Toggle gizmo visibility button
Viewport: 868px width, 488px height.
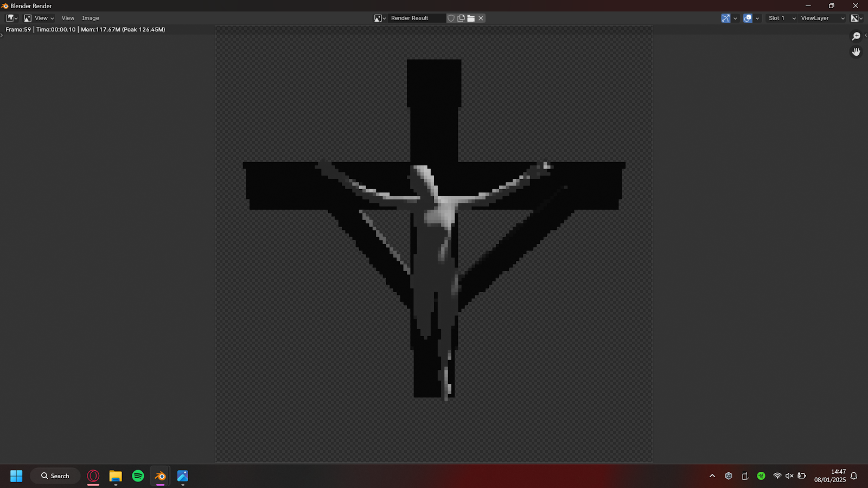point(725,18)
